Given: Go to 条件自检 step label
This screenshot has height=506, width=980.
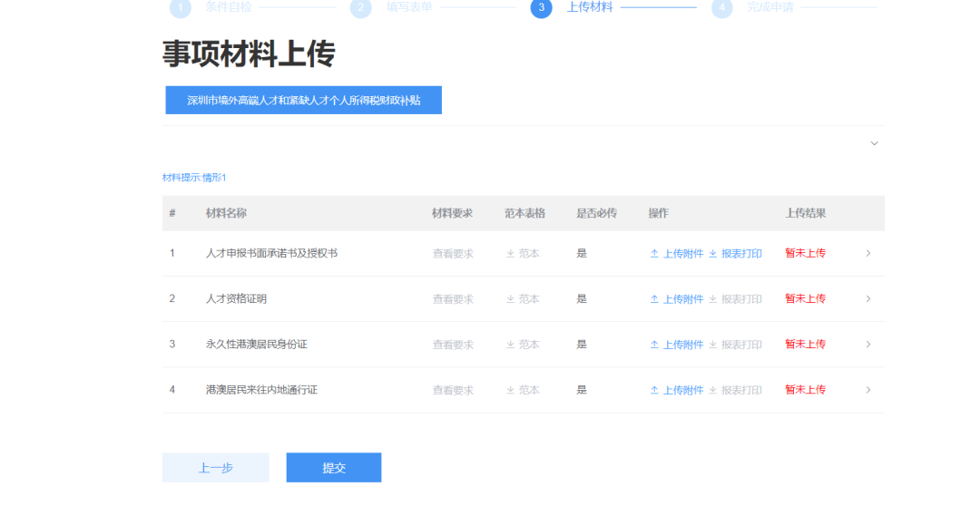Looking at the screenshot, I should click(229, 7).
